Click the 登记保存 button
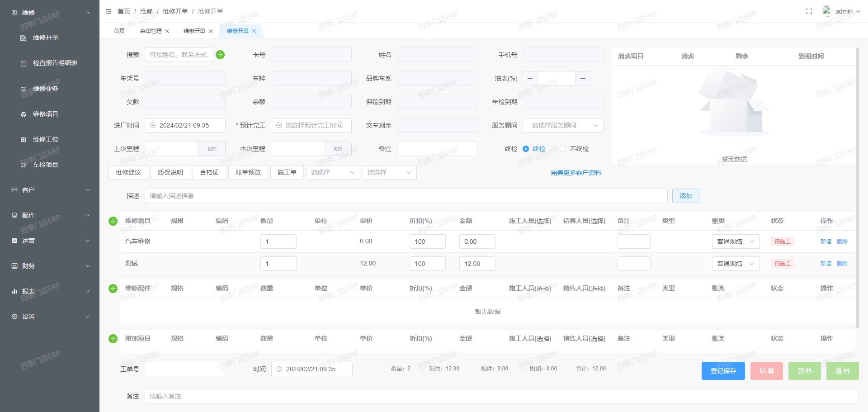This screenshot has height=412, width=868. click(723, 371)
